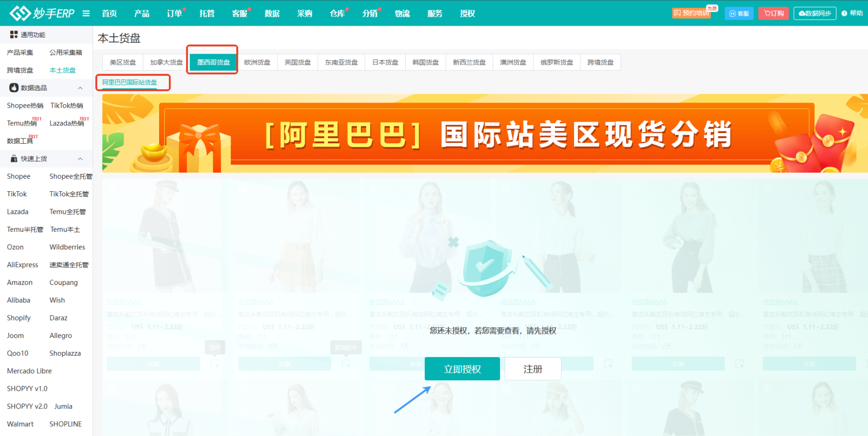Screen dimensions: 868x436
Task: Select the 澳洲货盘 tab
Action: 513,62
